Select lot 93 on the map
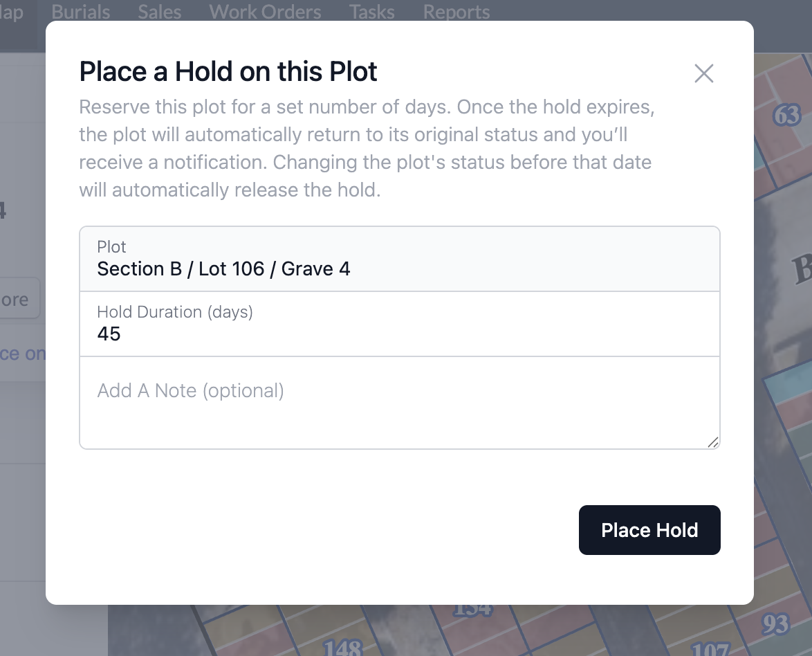Image resolution: width=812 pixels, height=656 pixels. coord(775,625)
